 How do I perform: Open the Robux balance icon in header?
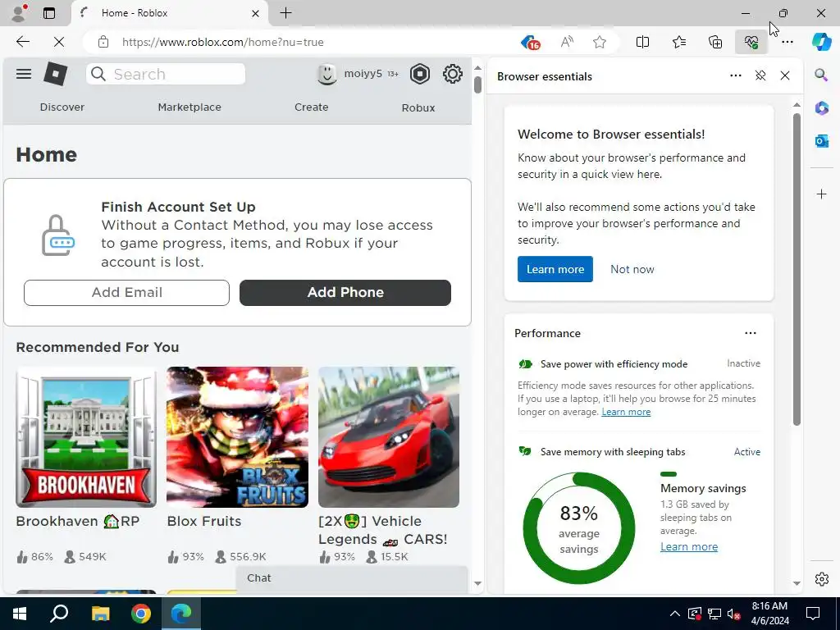coord(420,74)
